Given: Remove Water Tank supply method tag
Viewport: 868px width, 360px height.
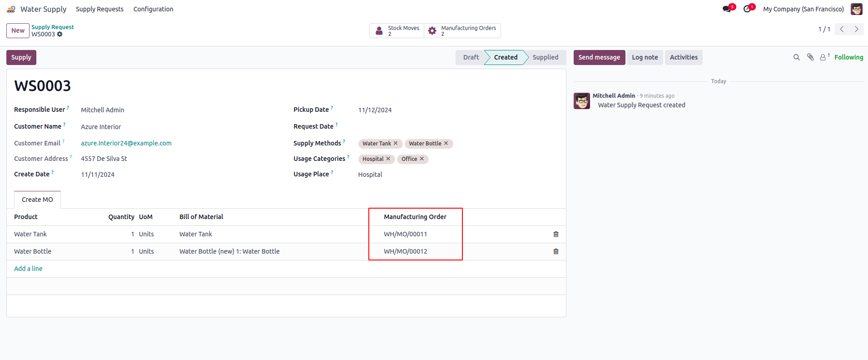Looking at the screenshot, I should click(396, 143).
